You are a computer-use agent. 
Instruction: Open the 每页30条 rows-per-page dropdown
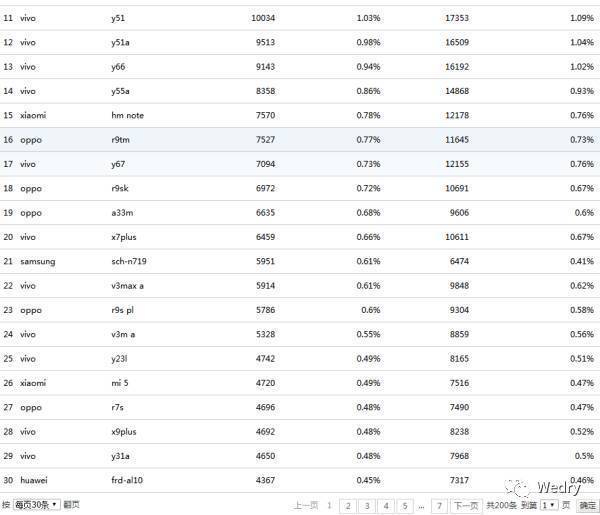(x=37, y=505)
